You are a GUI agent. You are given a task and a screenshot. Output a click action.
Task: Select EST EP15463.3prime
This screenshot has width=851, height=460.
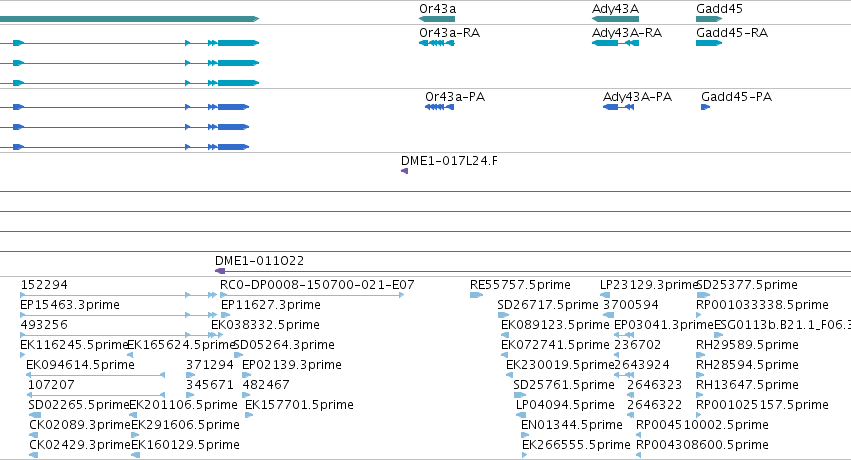[x=69, y=304]
